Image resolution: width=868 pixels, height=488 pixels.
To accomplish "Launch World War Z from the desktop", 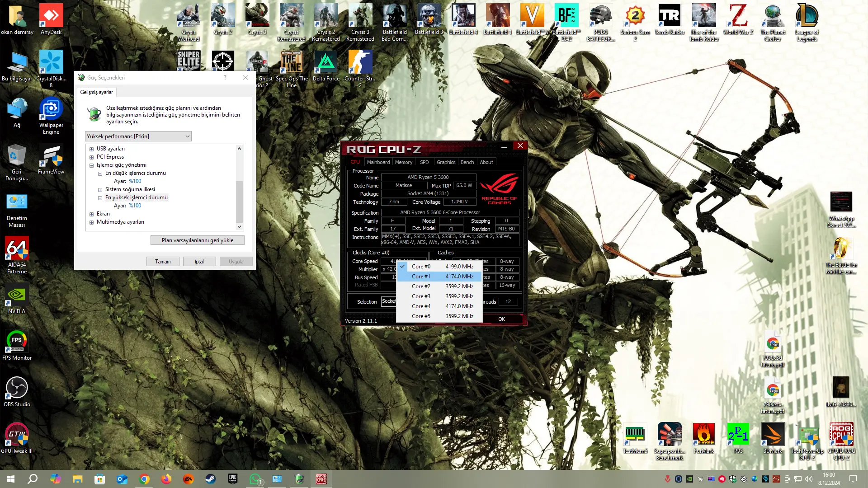I will (x=738, y=19).
